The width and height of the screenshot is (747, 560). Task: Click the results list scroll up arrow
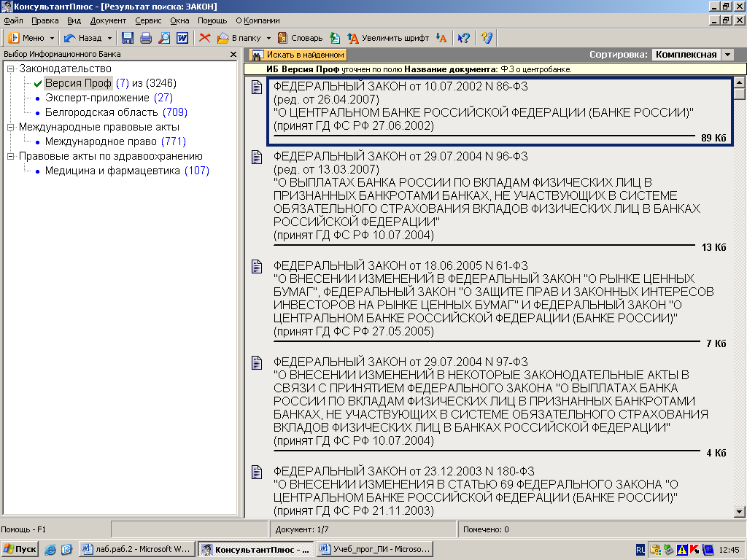[740, 82]
